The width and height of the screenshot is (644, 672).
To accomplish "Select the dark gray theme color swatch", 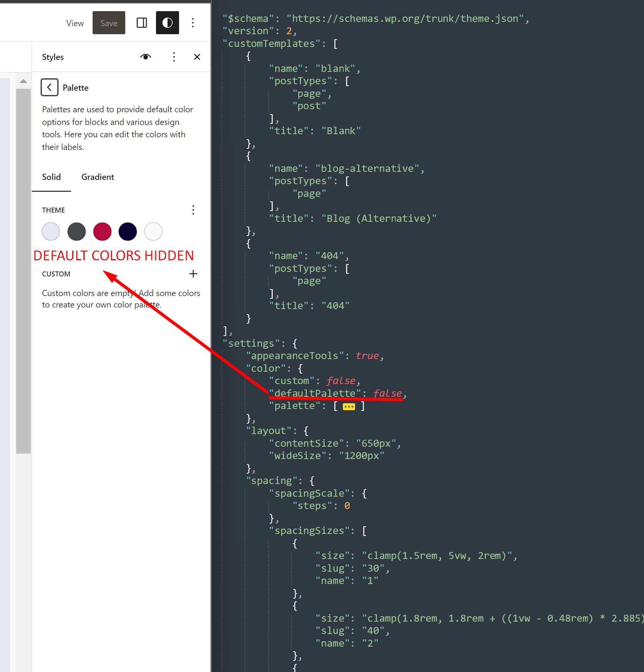I will click(76, 231).
